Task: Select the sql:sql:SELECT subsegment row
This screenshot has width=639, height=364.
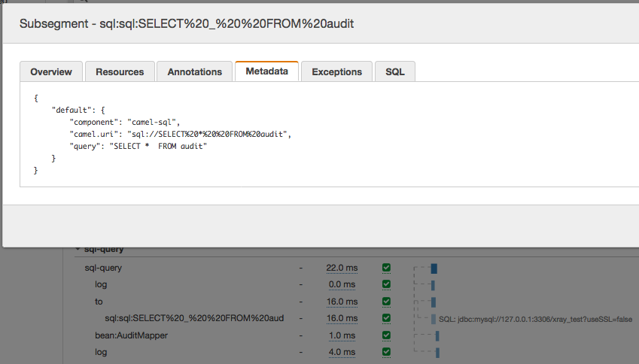Action: (194, 318)
